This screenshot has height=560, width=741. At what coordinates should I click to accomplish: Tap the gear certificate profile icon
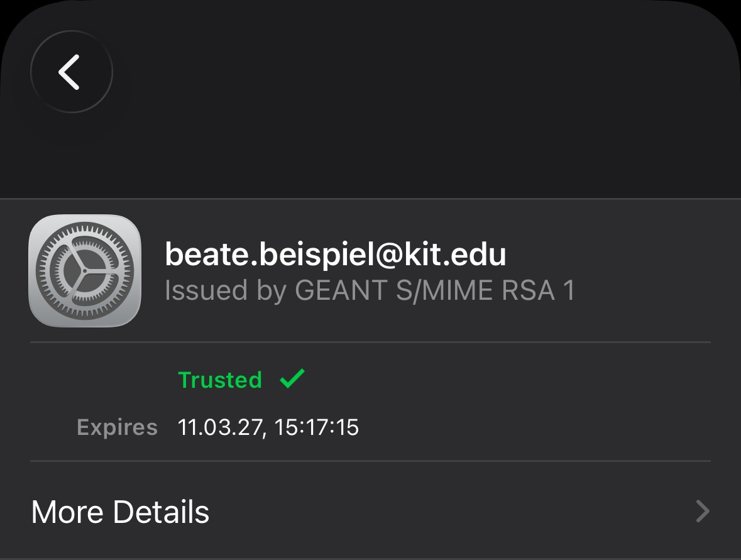85,270
